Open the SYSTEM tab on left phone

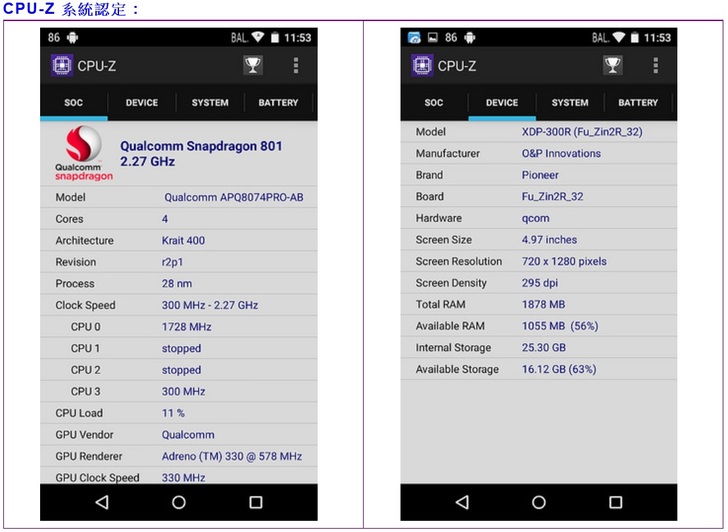[x=210, y=103]
